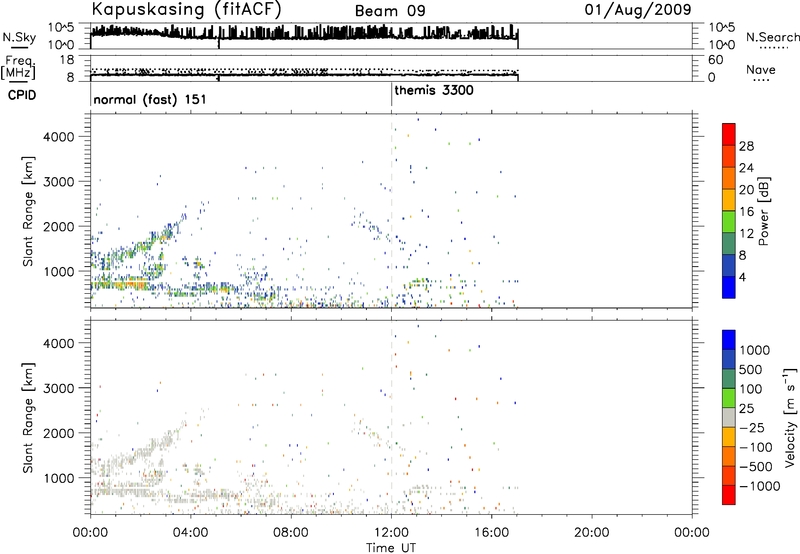Pick the gray Velocity segment between 25 and -25

(729, 417)
